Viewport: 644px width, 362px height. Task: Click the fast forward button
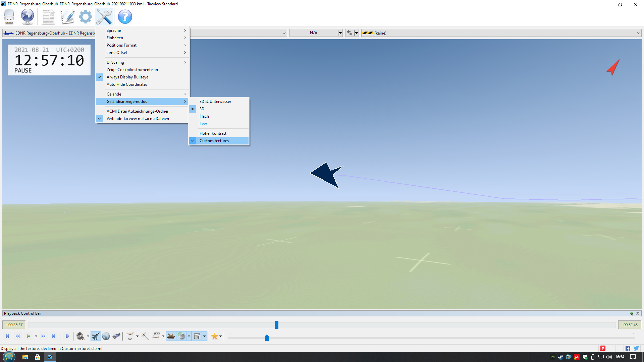click(x=43, y=336)
